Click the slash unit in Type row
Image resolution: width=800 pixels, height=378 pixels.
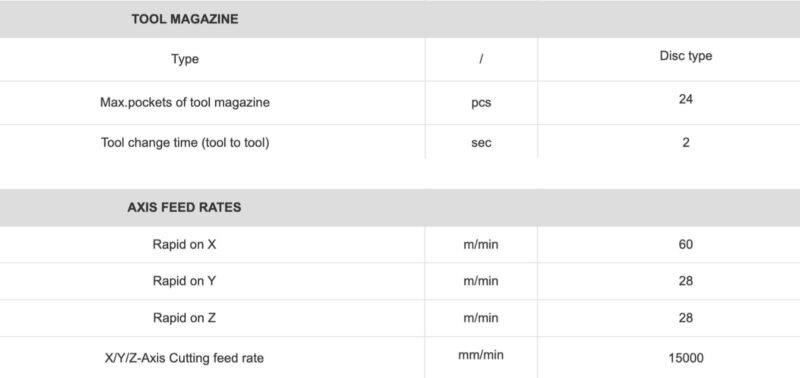pos(481,59)
